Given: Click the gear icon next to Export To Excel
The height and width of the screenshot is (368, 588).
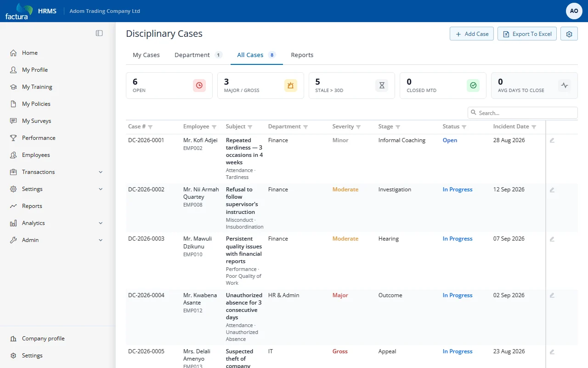Looking at the screenshot, I should point(569,34).
